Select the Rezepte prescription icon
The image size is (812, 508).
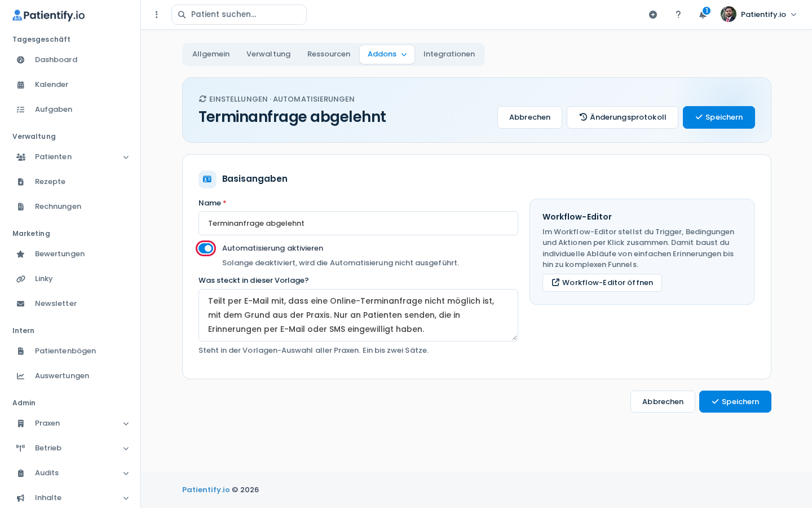click(21, 182)
